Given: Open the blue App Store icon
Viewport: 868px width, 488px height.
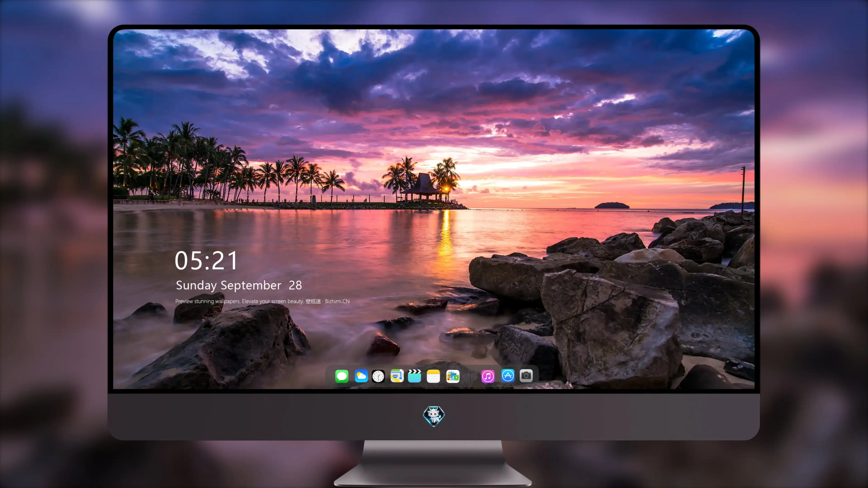Looking at the screenshot, I should (508, 375).
